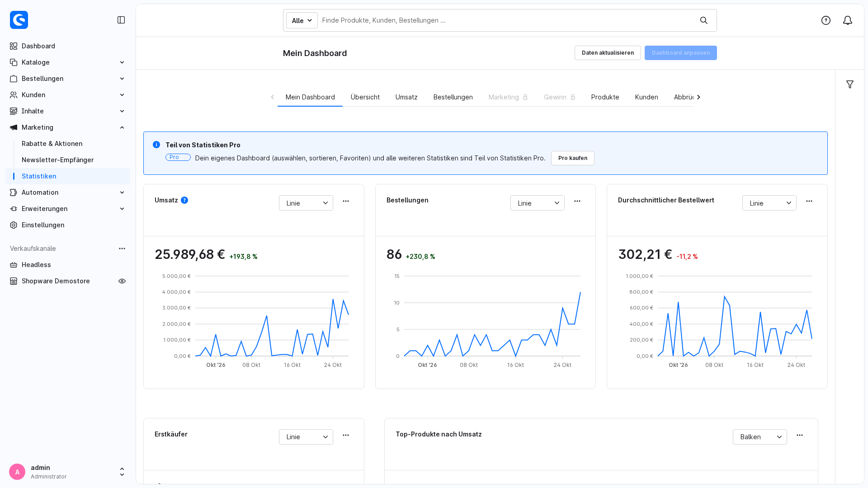Collapse the sidebar using the panel toggle icon
The image size is (868, 488).
point(121,20)
